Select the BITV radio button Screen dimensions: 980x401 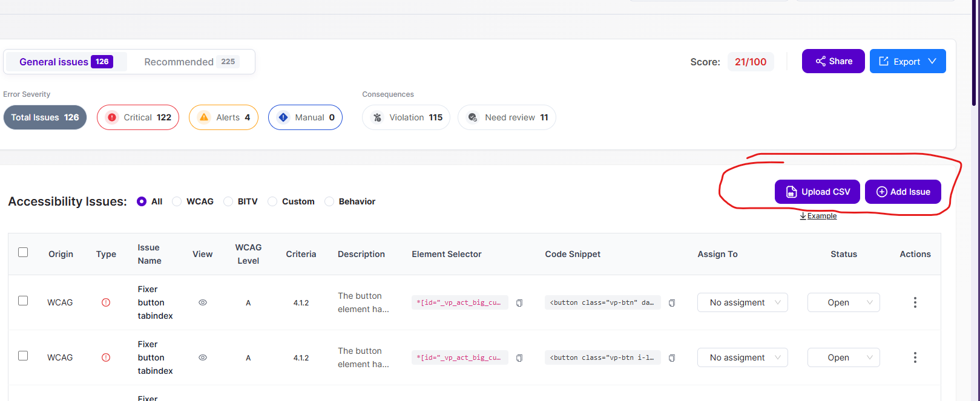tap(228, 201)
